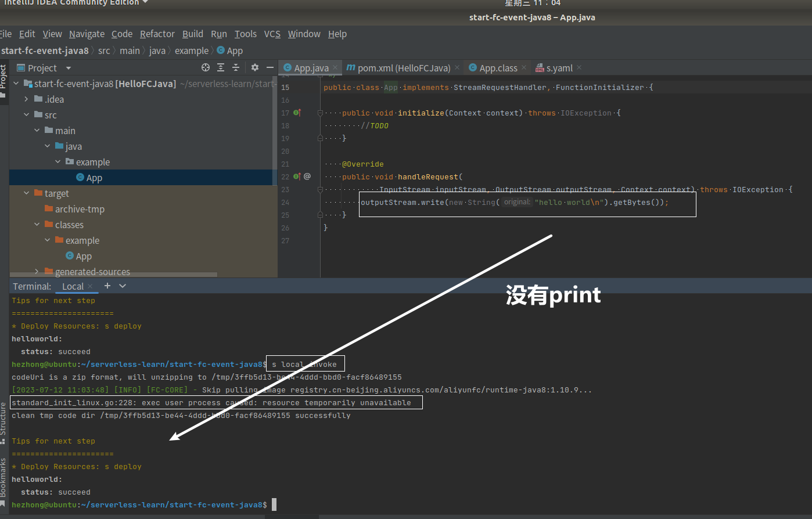Collapse the example folder under classes
The width and height of the screenshot is (812, 519).
point(48,240)
